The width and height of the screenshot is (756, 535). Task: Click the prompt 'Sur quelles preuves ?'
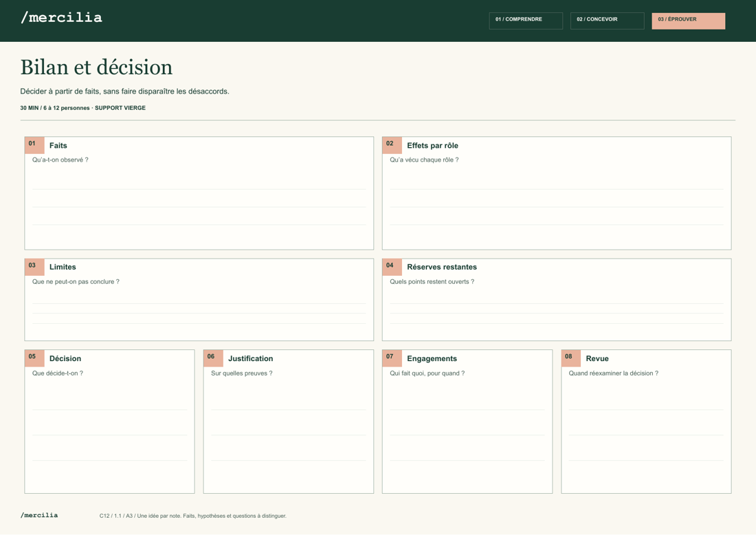tap(241, 373)
